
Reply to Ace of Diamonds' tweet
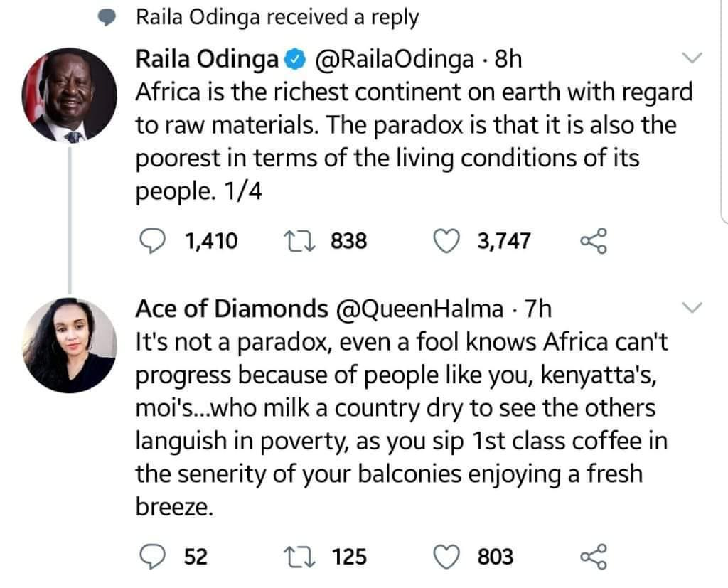[x=151, y=556]
